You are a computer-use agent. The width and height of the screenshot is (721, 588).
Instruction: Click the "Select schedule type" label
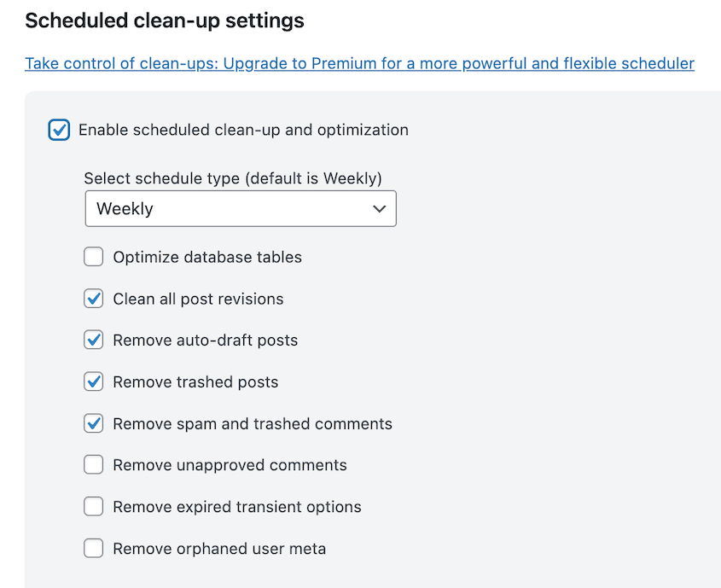coord(232,178)
